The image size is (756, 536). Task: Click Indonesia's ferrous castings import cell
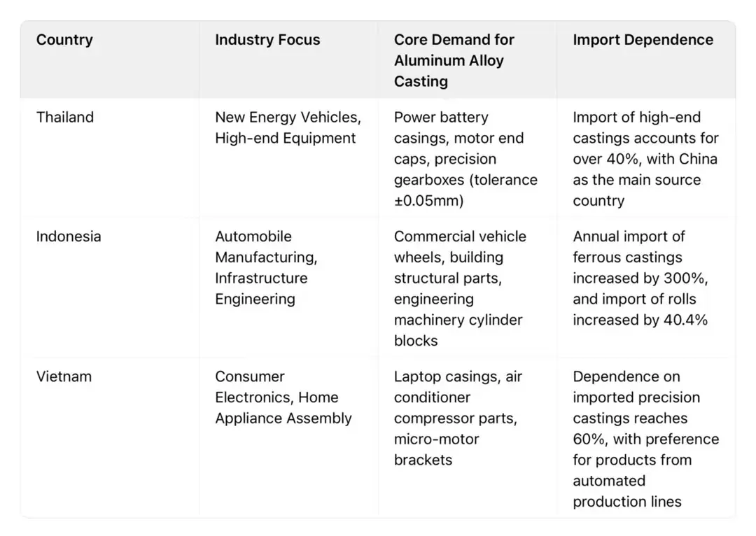point(640,278)
